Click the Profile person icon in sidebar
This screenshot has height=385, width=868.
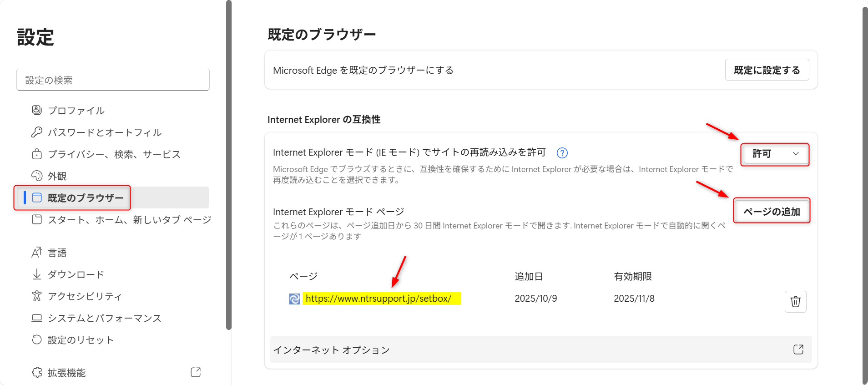tap(37, 110)
